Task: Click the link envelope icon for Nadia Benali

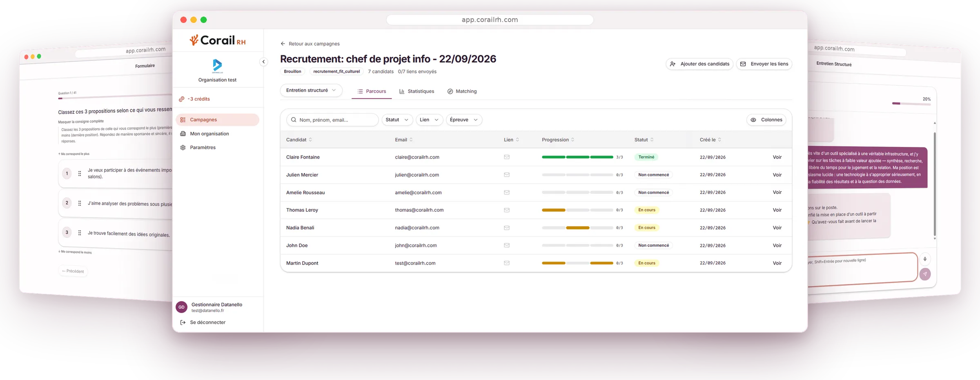Action: pyautogui.click(x=506, y=228)
